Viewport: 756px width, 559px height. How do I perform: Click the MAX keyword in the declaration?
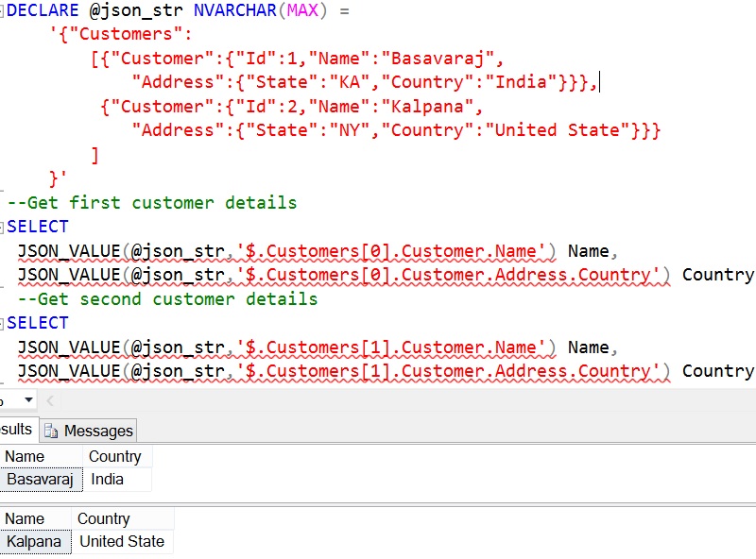[302, 10]
